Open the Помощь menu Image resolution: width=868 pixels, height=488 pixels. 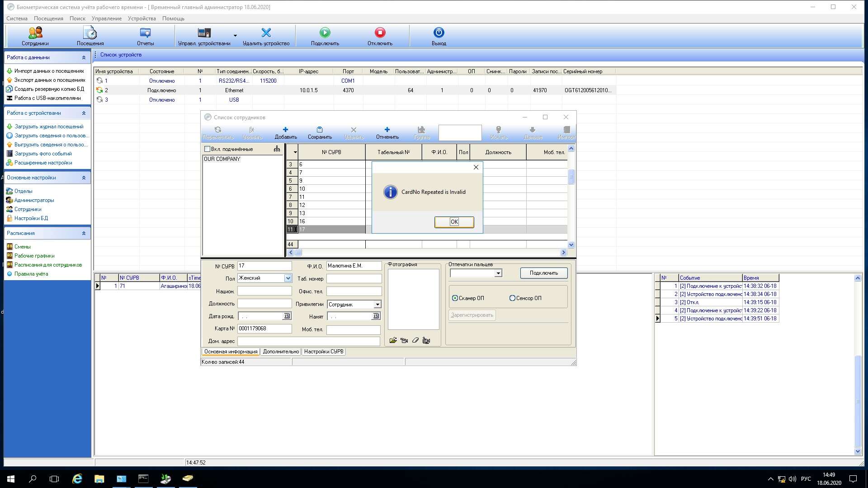point(173,19)
